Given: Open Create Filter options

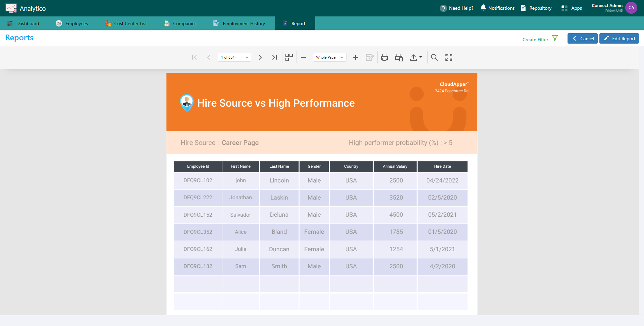Looking at the screenshot, I should tap(539, 39).
